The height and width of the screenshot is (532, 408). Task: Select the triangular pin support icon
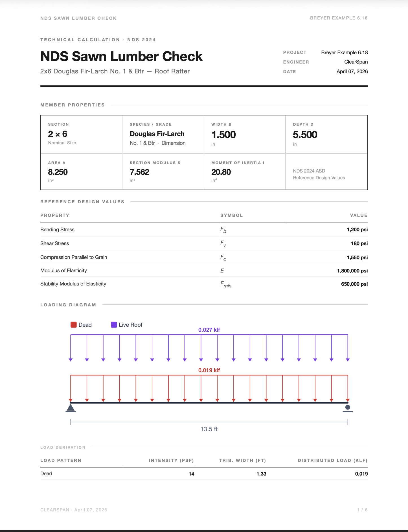[71, 408]
